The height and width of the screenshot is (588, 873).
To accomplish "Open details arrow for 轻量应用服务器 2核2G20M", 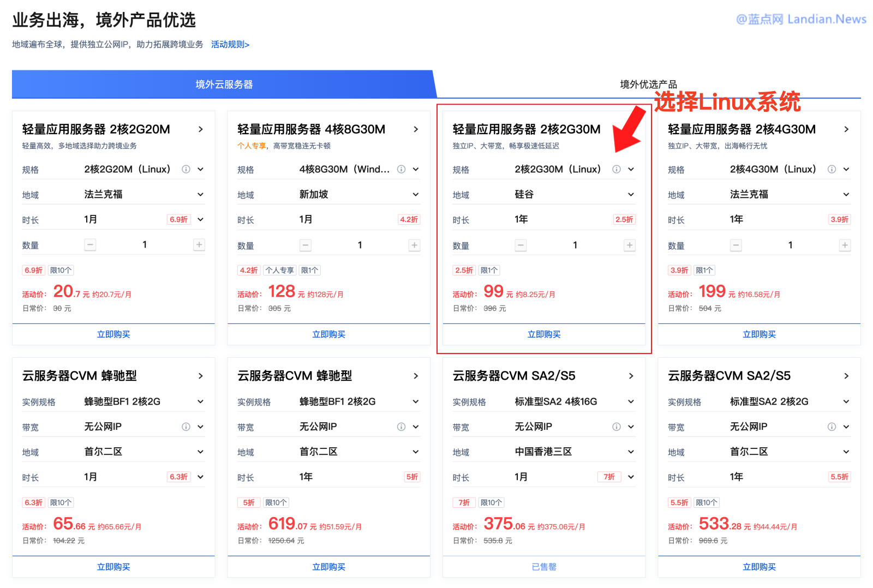I will [x=200, y=129].
